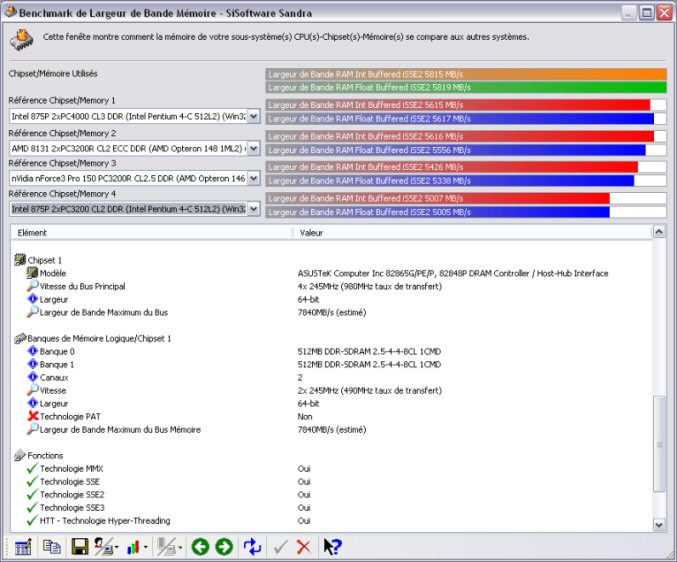Click the blue info icon beside Banque 0
This screenshot has height=562, width=677.
32,351
